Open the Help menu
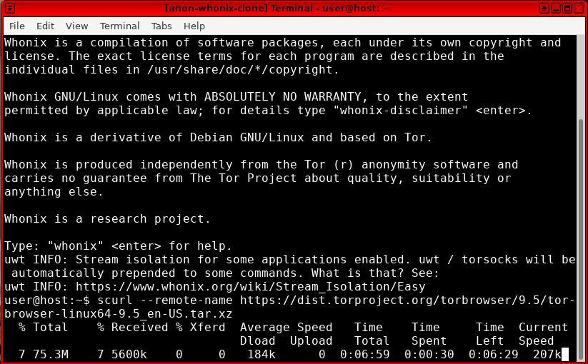The width and height of the screenshot is (588, 364). coord(194,26)
